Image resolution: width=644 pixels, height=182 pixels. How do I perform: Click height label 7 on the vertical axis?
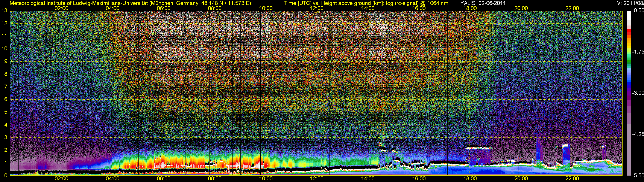(x=6, y=87)
